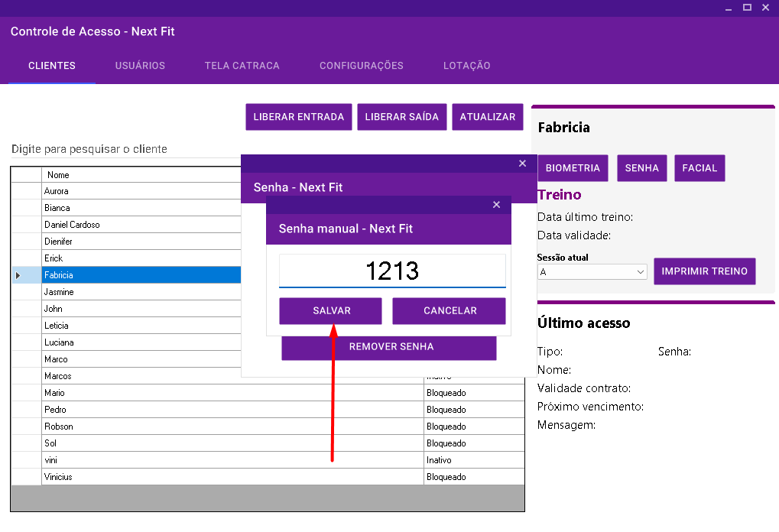Screen dimensions: 779x532
Task: Switch to the LOTAÇÃO tab
Action: [x=466, y=66]
